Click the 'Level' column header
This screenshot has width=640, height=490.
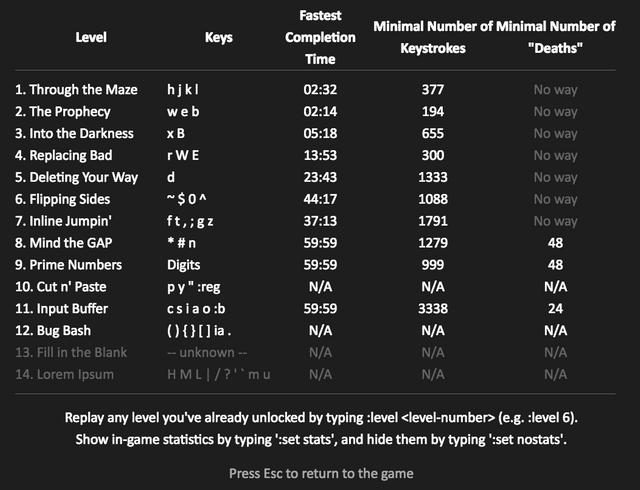(91, 38)
